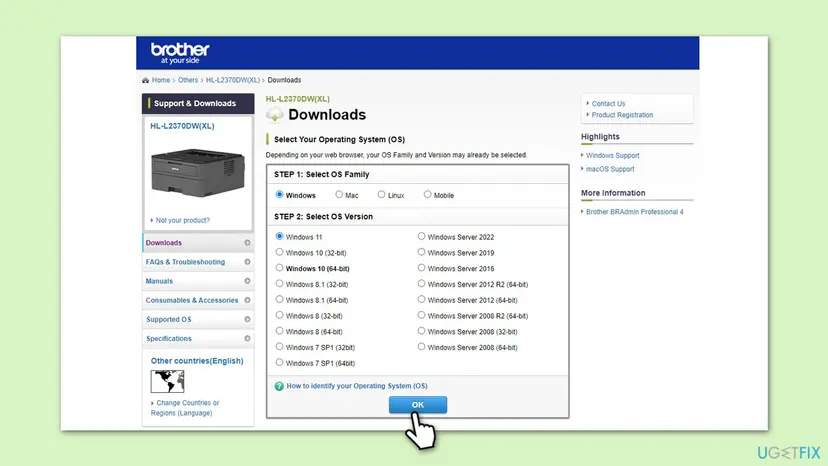Image resolution: width=828 pixels, height=466 pixels.
Task: Choose Windows 10 (64-bit) option
Action: point(279,268)
